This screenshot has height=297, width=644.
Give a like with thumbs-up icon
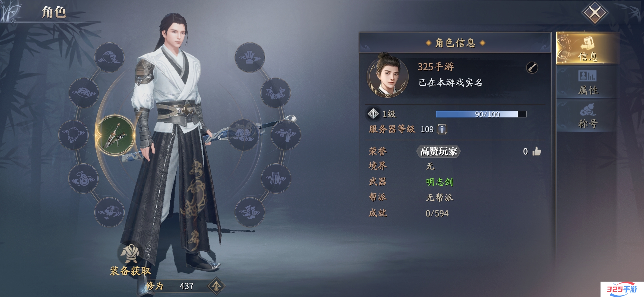click(536, 151)
